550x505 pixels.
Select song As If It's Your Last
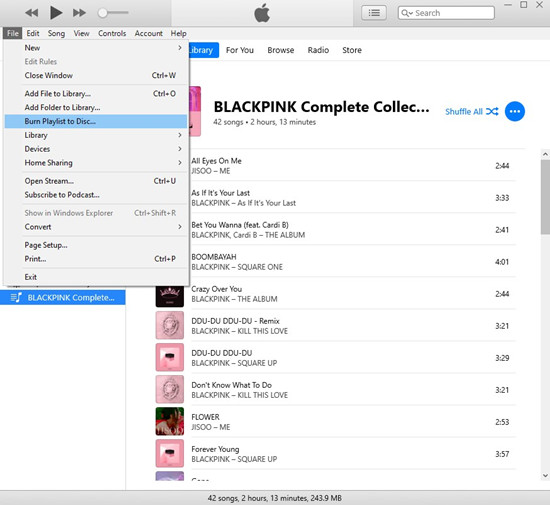pos(353,198)
